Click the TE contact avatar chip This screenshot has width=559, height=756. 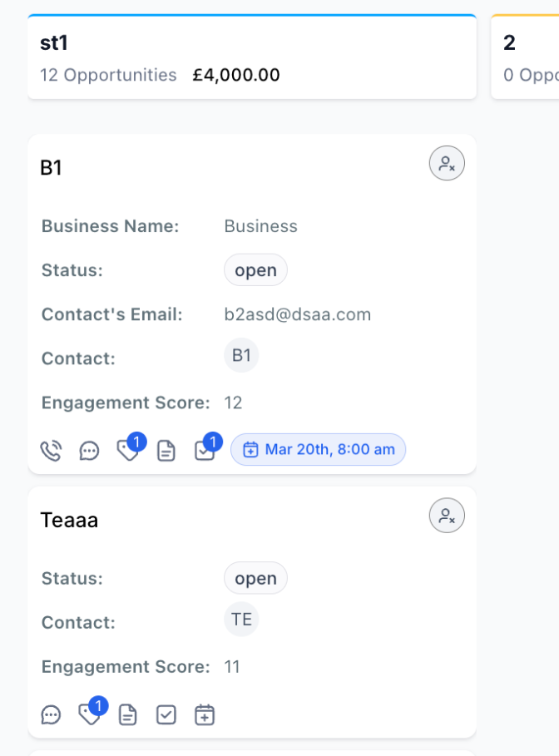click(x=241, y=619)
